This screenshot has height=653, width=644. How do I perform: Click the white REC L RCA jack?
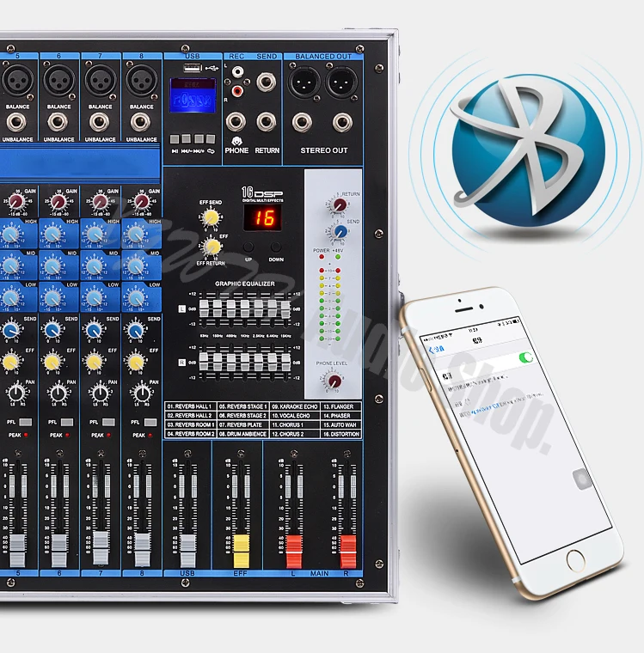click(x=237, y=72)
